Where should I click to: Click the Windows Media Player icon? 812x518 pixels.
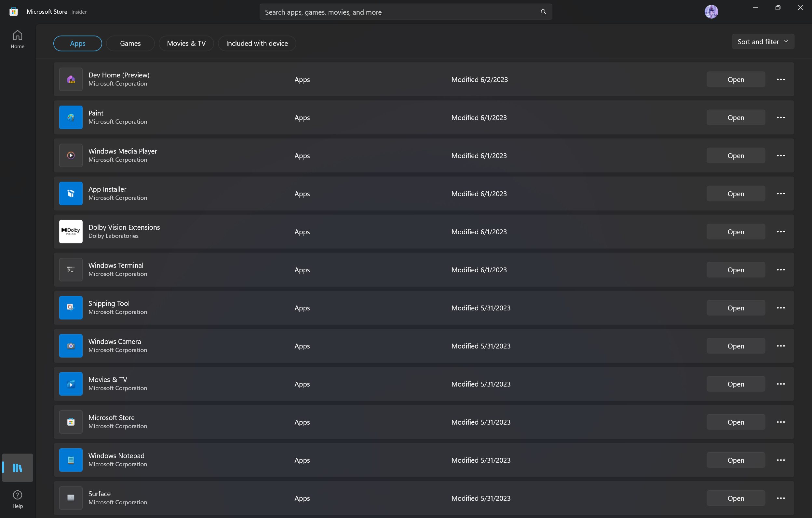pyautogui.click(x=71, y=155)
